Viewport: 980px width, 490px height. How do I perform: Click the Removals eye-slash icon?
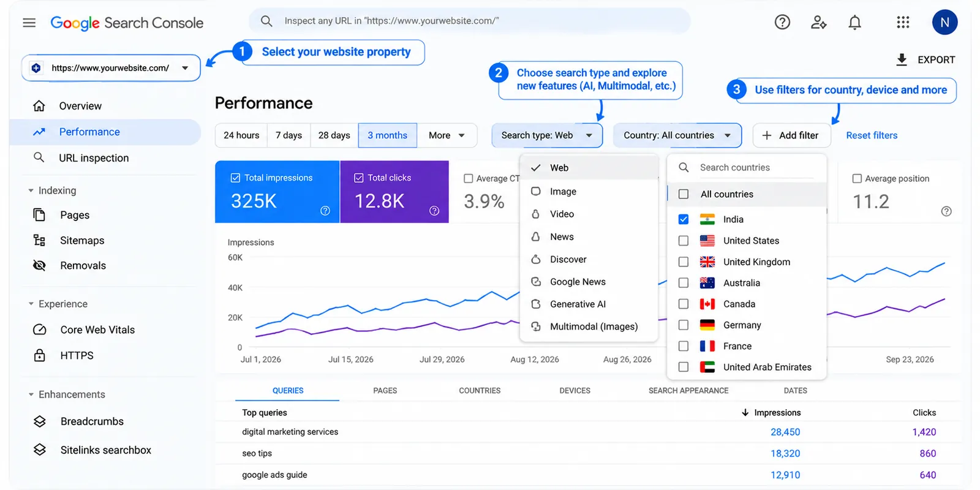(39, 265)
